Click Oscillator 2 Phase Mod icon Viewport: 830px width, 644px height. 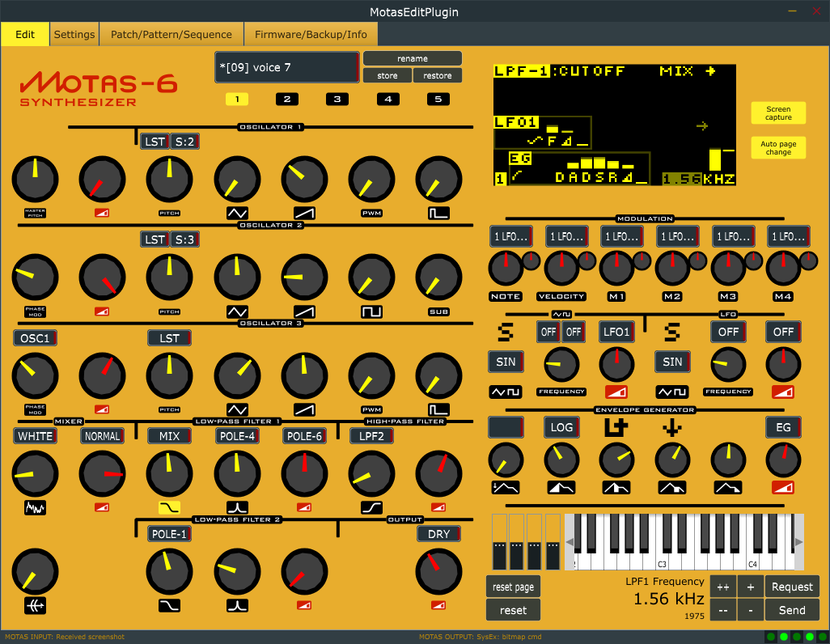(x=35, y=312)
